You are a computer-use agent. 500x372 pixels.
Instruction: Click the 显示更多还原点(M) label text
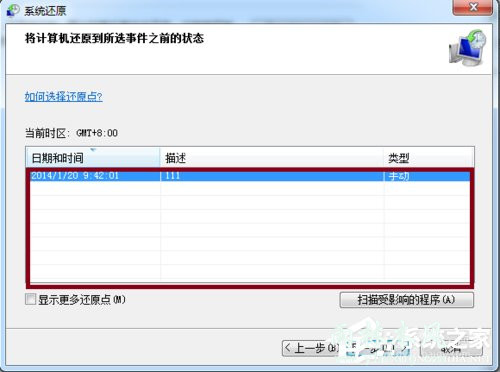coord(82,300)
